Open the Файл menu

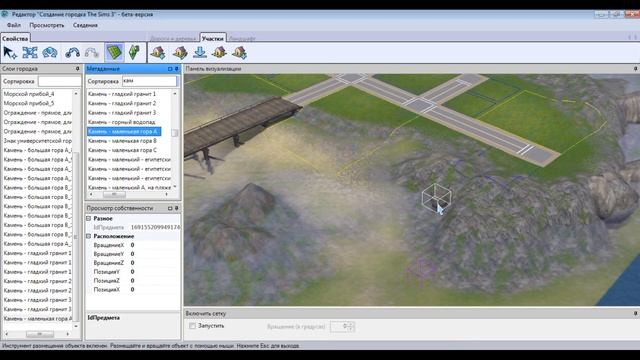(14, 25)
